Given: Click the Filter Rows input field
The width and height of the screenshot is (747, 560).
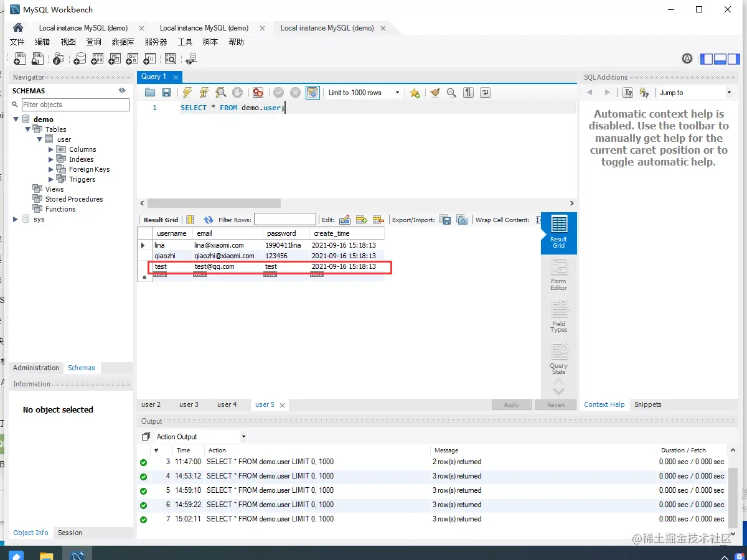Looking at the screenshot, I should pyautogui.click(x=285, y=220).
